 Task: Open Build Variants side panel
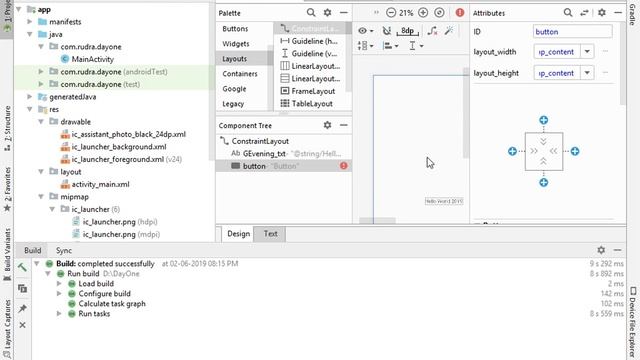coord(7,255)
